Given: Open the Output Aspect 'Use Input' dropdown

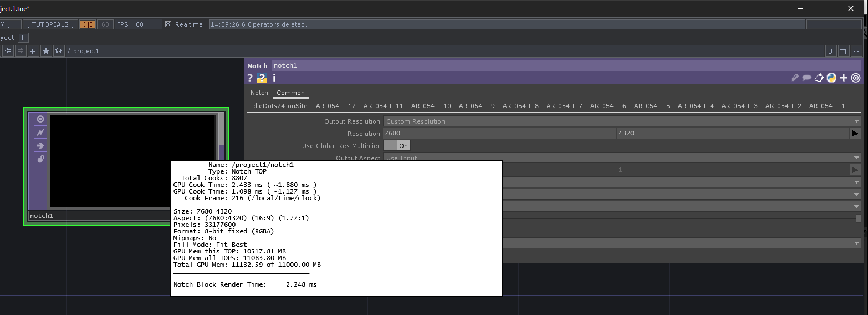Looking at the screenshot, I should click(x=621, y=158).
